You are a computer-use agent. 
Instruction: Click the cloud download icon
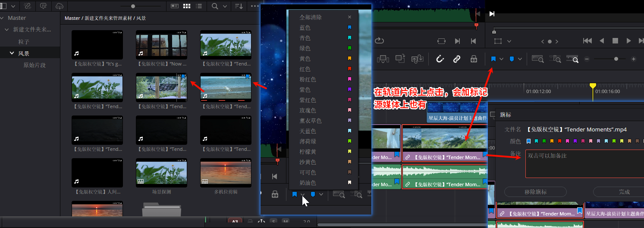coord(60,6)
